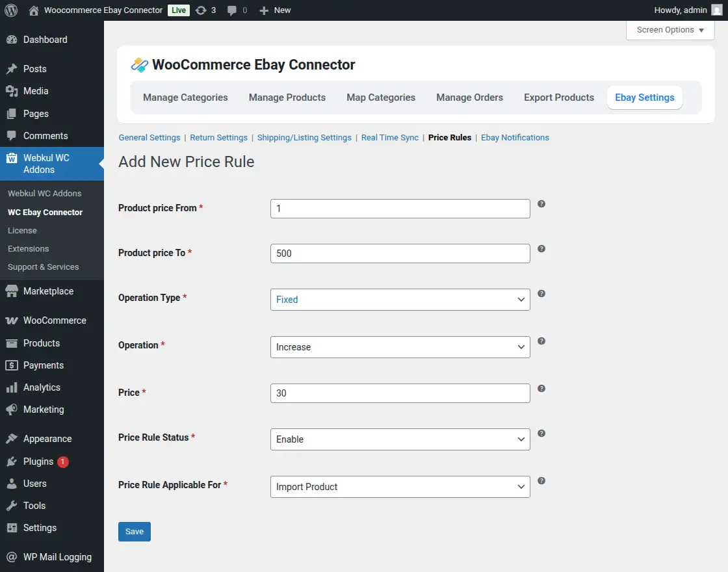Screen dimensions: 728x572
Task: Click help icon for Operation Type
Action: coord(541,293)
